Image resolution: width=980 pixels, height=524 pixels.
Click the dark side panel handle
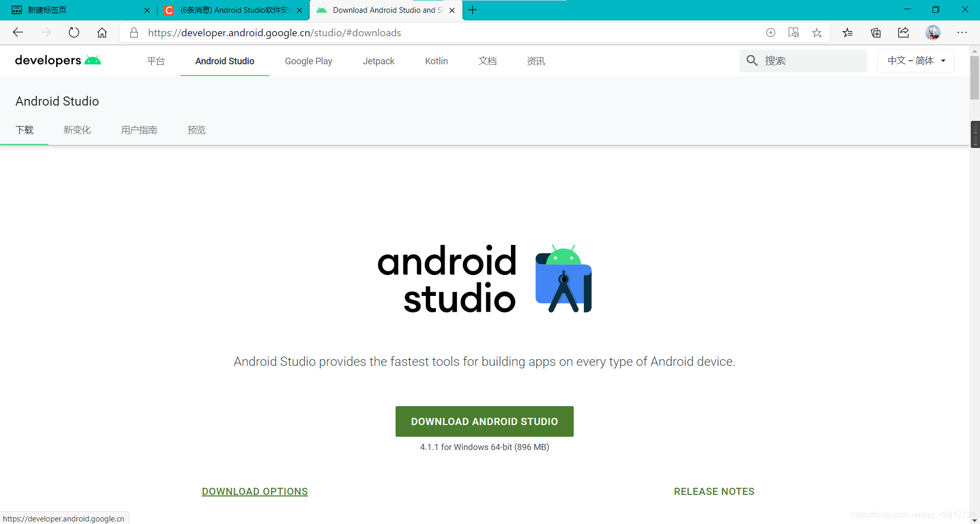tap(975, 134)
